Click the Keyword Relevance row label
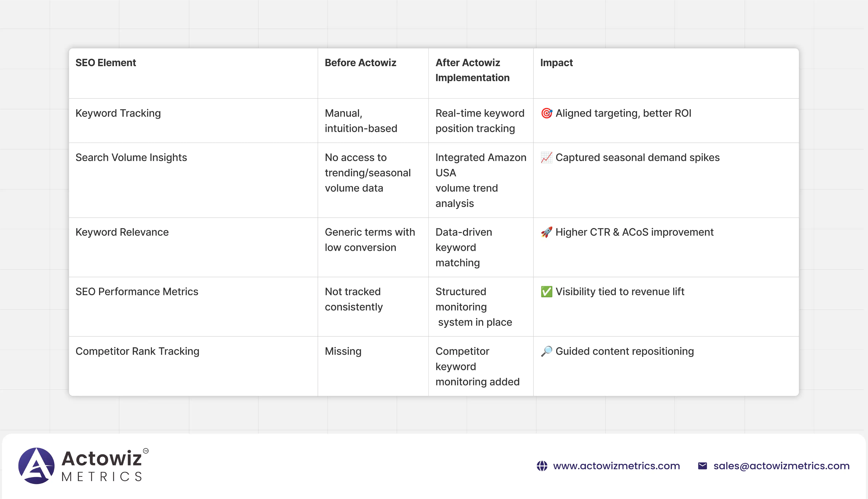This screenshot has width=868, height=499. [x=122, y=232]
